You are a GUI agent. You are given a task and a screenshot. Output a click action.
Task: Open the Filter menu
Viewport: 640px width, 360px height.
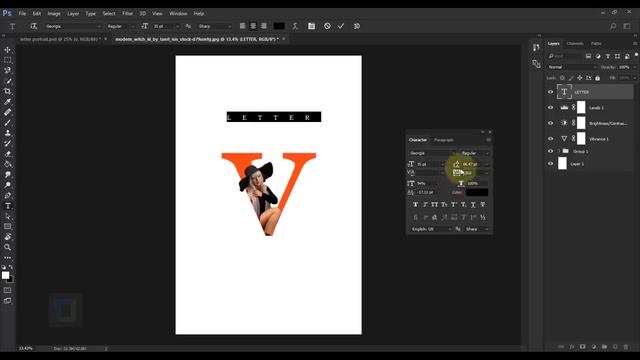[x=127, y=13]
